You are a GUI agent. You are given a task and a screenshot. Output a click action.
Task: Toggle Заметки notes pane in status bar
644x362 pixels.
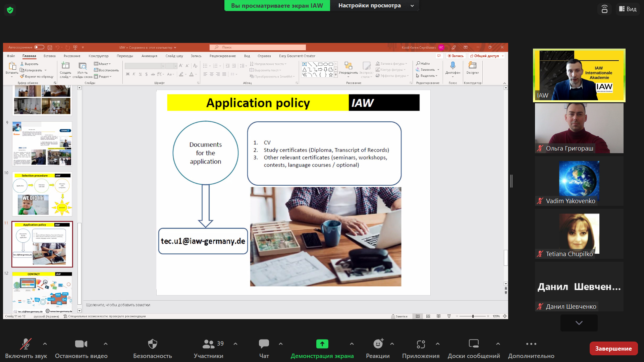point(399,316)
